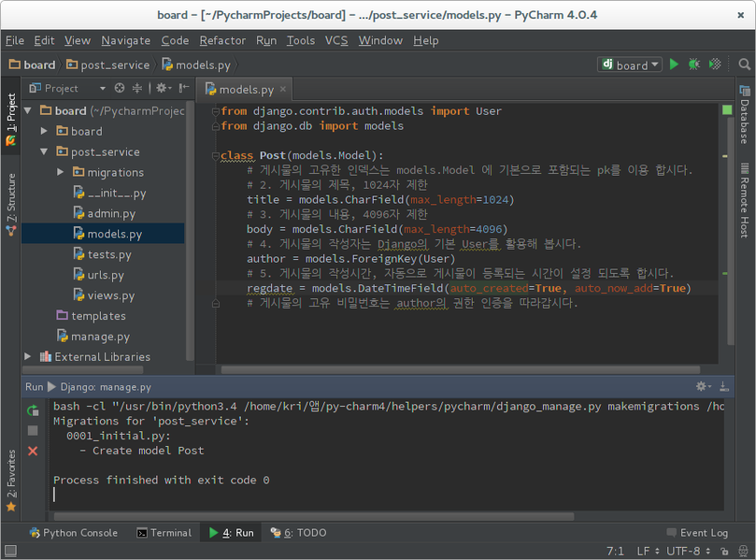Change line separator LF selector
The width and height of the screenshot is (756, 560).
tap(648, 551)
